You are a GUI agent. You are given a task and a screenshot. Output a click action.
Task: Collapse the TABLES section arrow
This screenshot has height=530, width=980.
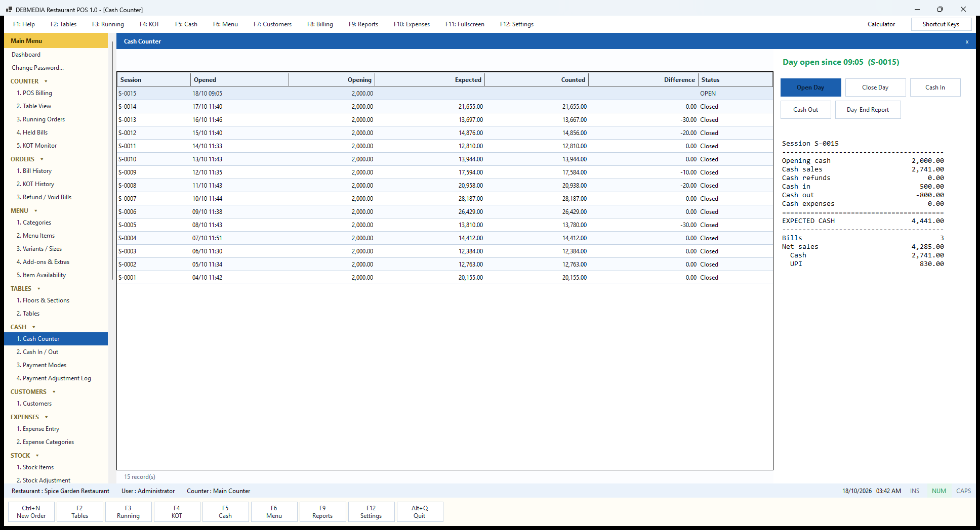pos(39,289)
